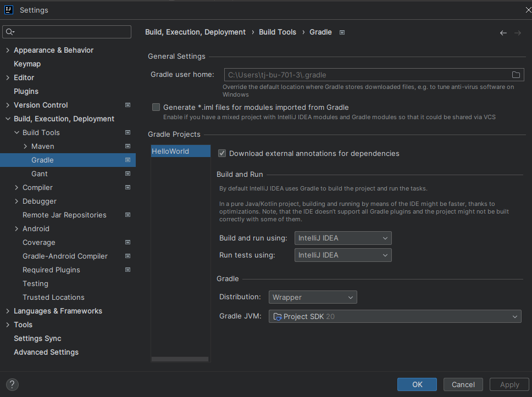Uncheck Download external annotations for dependencies
Image resolution: width=532 pixels, height=397 pixels.
222,154
